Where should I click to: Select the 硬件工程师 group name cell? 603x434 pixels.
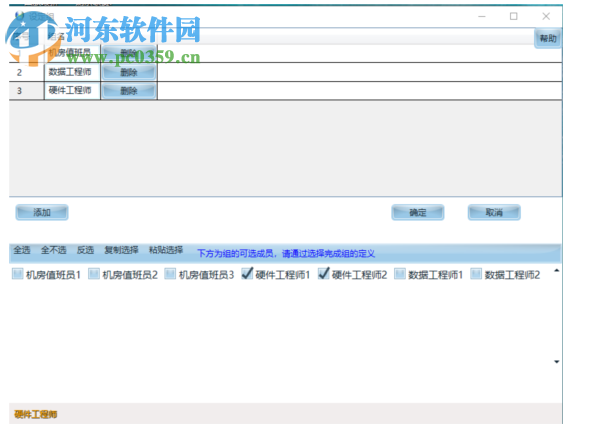pyautogui.click(x=72, y=91)
